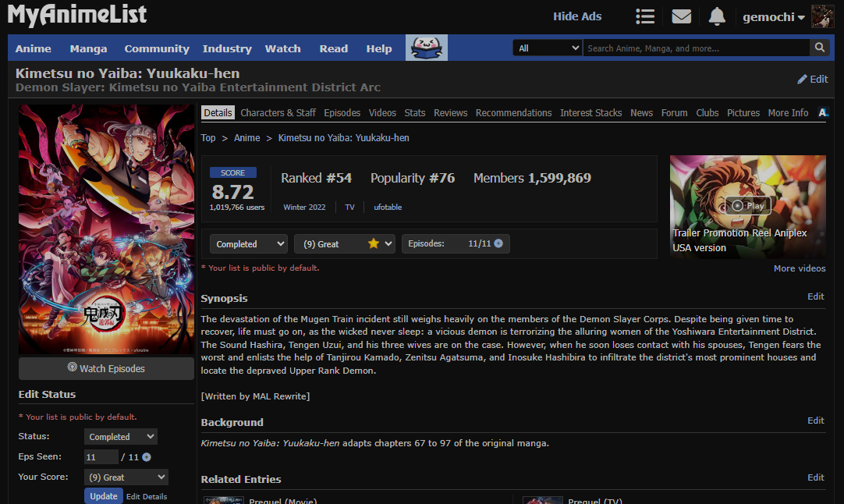Click ufotable studio link

pyautogui.click(x=388, y=207)
